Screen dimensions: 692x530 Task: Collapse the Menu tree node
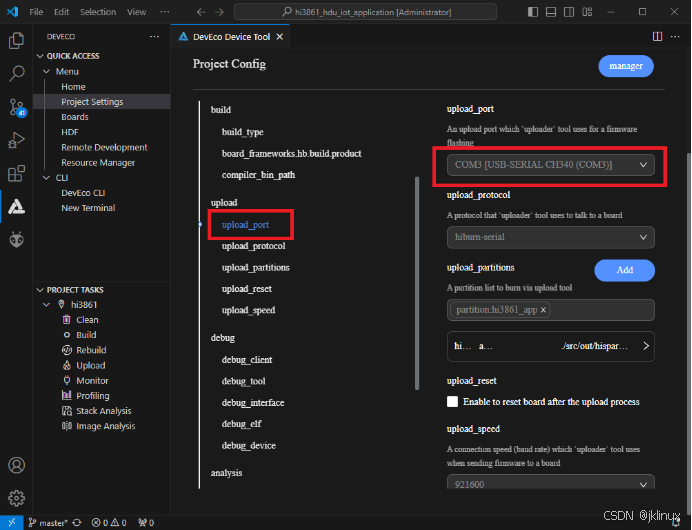coord(46,71)
